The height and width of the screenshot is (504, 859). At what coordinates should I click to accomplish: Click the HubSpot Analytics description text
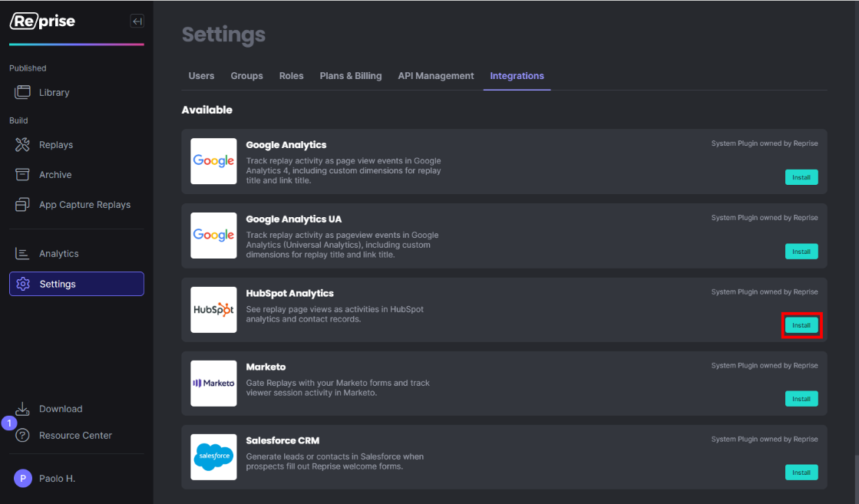coord(335,314)
